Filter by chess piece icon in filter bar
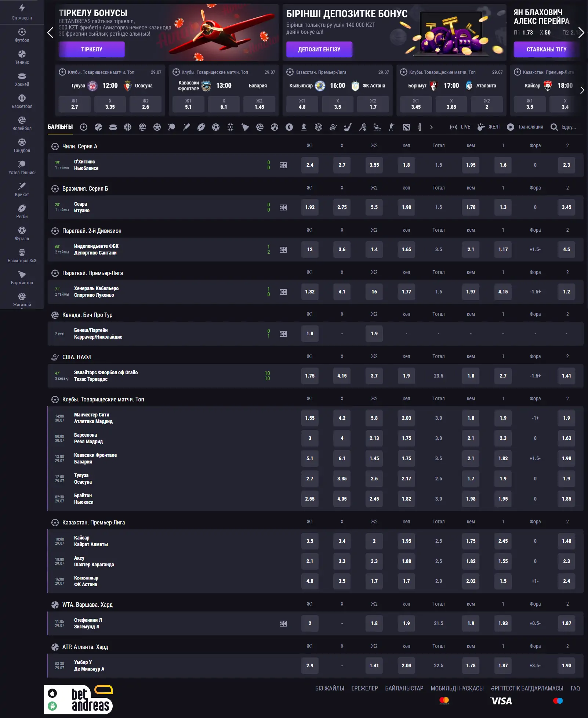The width and height of the screenshot is (588, 718). point(304,127)
